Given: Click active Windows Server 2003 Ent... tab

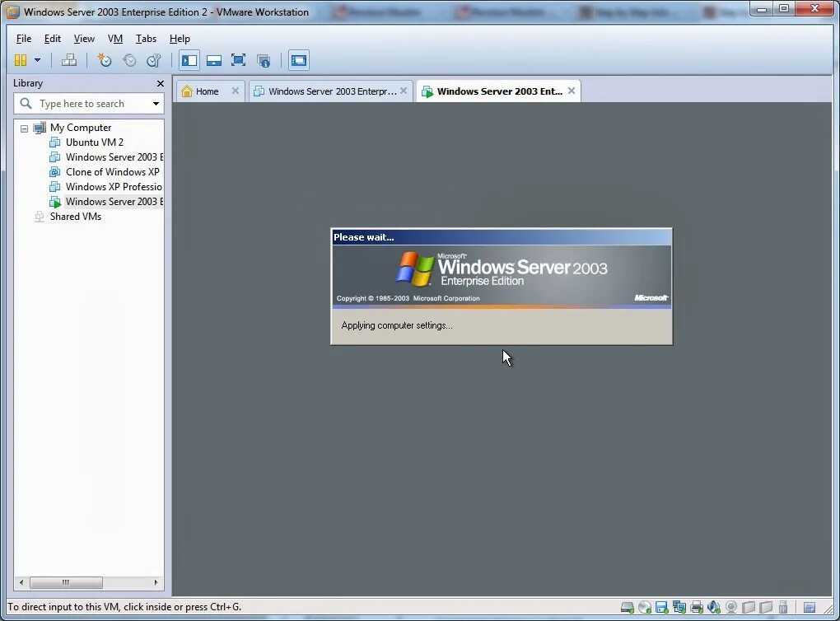Looking at the screenshot, I should [499, 91].
